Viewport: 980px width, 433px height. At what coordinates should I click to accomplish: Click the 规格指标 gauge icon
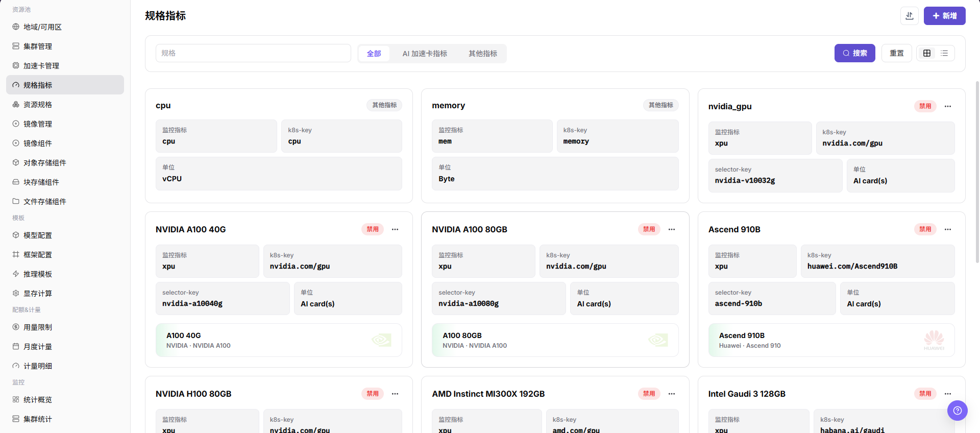click(x=16, y=85)
